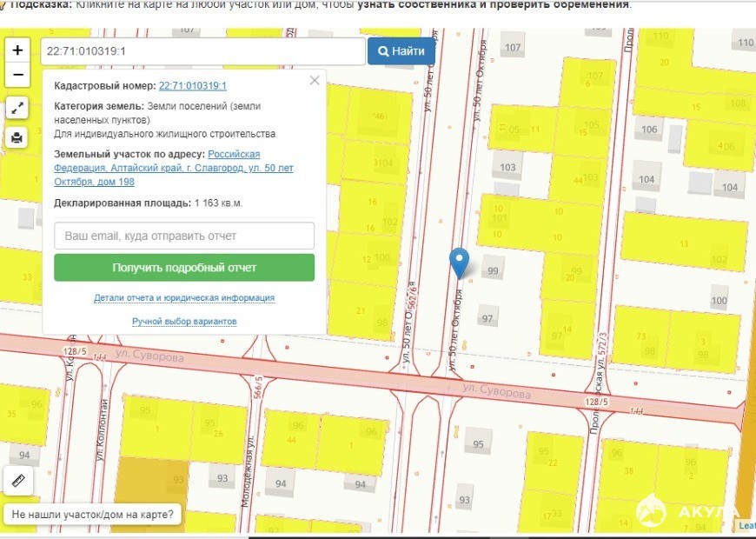Select building 99 on the map
The height and width of the screenshot is (539, 756).
[494, 270]
